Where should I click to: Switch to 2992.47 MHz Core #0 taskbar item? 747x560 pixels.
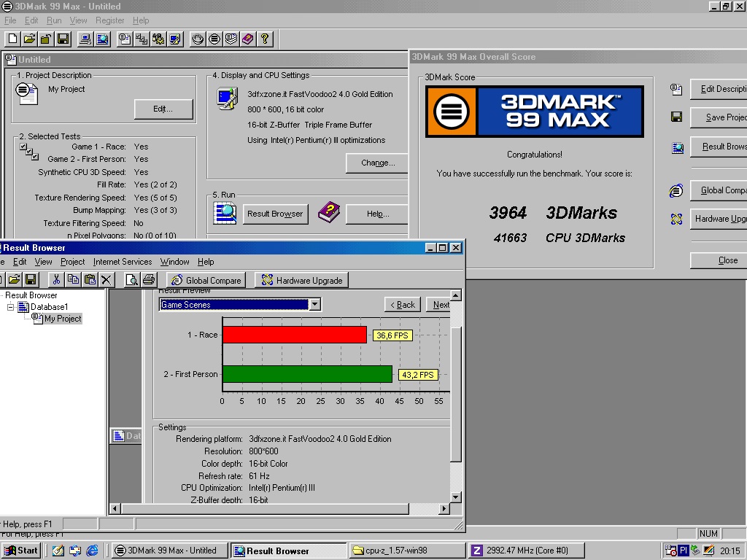525,551
